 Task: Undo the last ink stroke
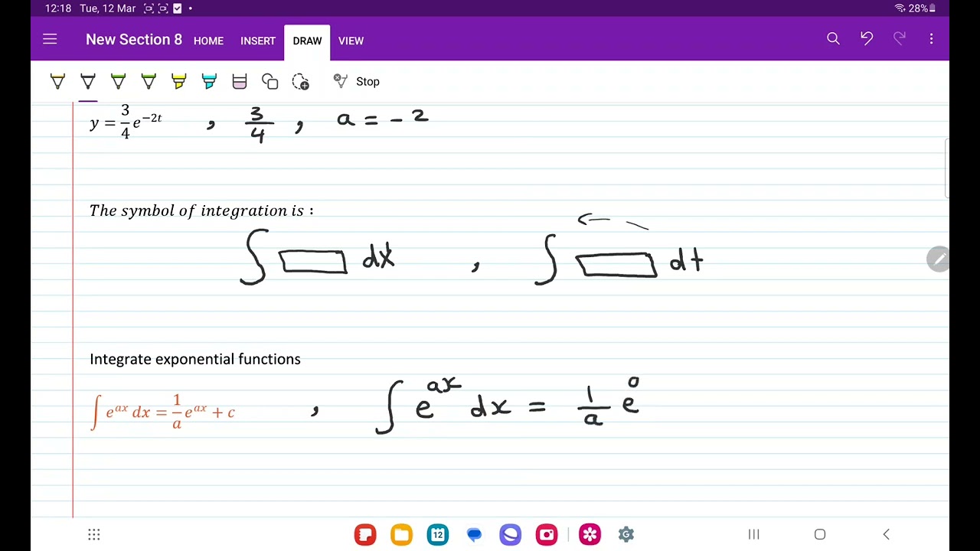pyautogui.click(x=867, y=38)
